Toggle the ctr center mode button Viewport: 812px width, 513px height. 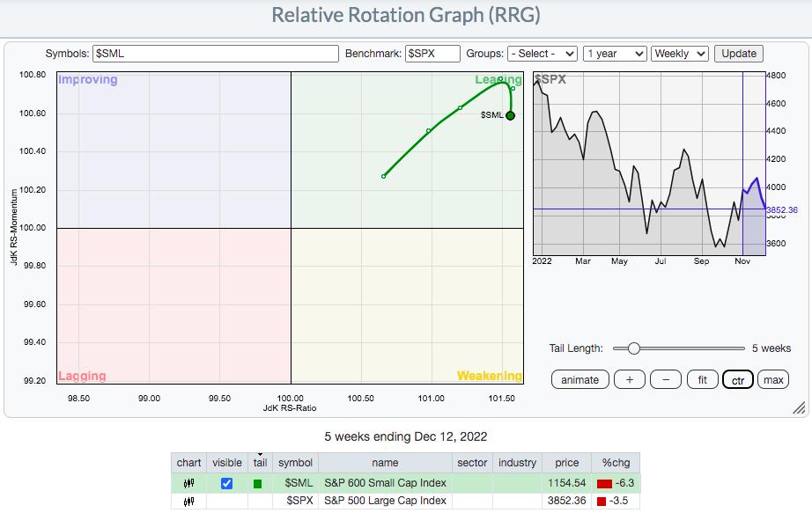735,380
